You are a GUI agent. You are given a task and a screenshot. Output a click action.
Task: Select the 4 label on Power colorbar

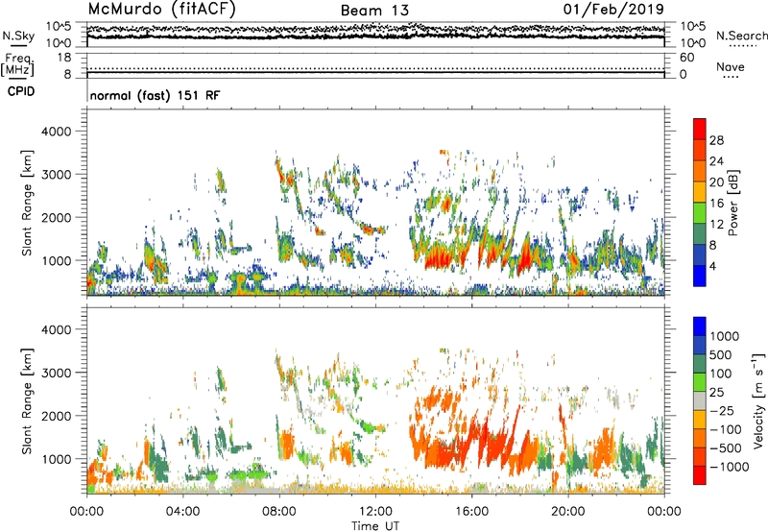pyautogui.click(x=712, y=266)
